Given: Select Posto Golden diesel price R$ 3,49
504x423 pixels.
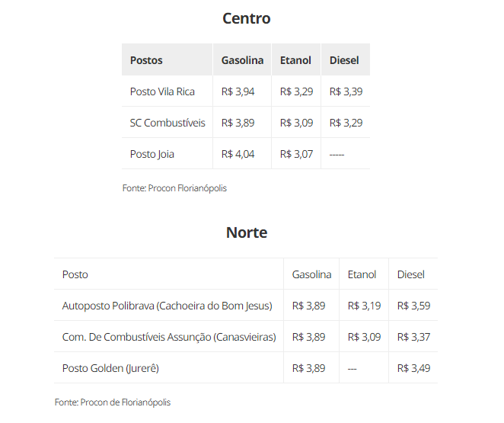Looking at the screenshot, I should (413, 368).
